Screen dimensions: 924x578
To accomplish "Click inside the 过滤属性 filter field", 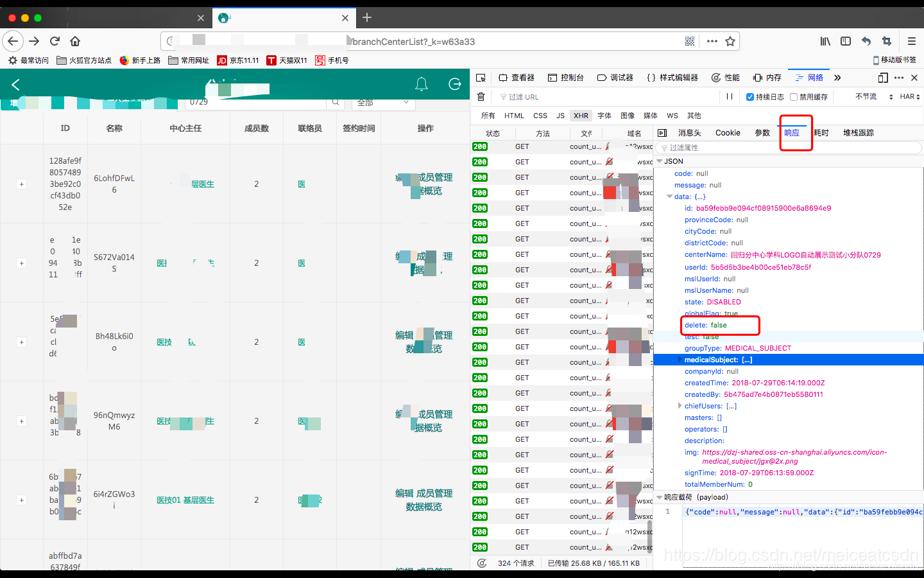I will (x=789, y=148).
